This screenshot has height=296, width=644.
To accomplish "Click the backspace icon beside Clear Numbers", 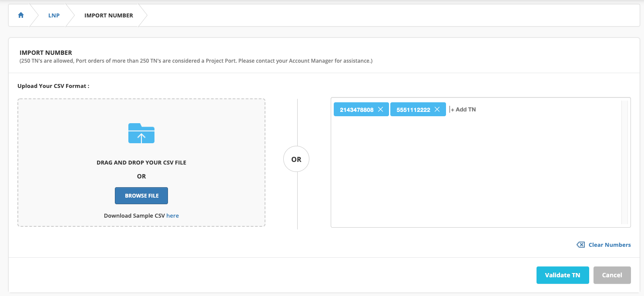I will [x=580, y=245].
